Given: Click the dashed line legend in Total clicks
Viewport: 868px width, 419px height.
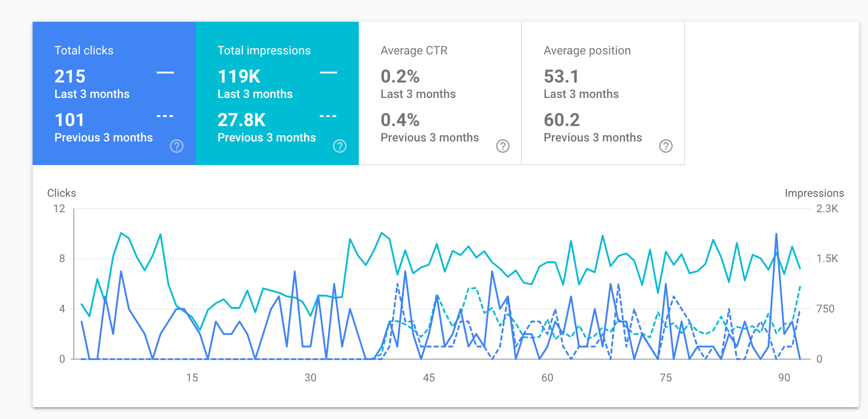Looking at the screenshot, I should [165, 116].
